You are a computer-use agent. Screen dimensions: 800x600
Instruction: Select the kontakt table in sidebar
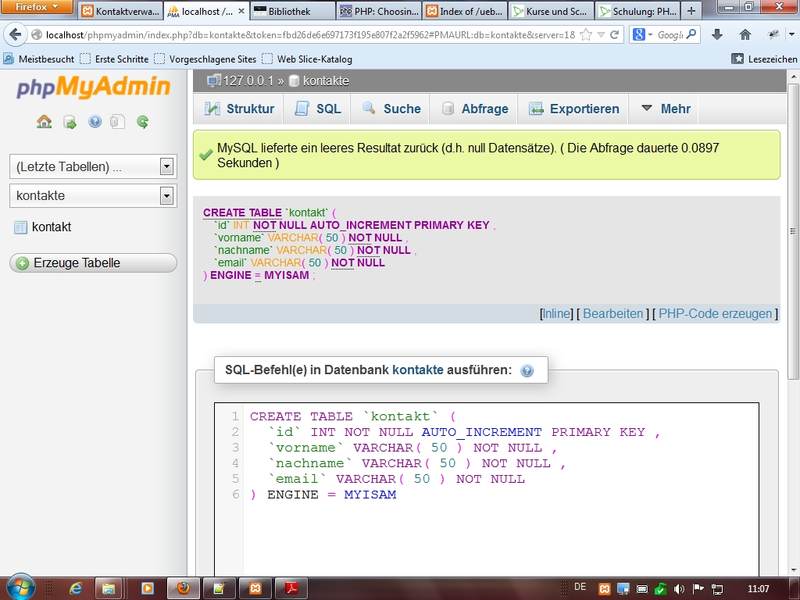pos(51,228)
